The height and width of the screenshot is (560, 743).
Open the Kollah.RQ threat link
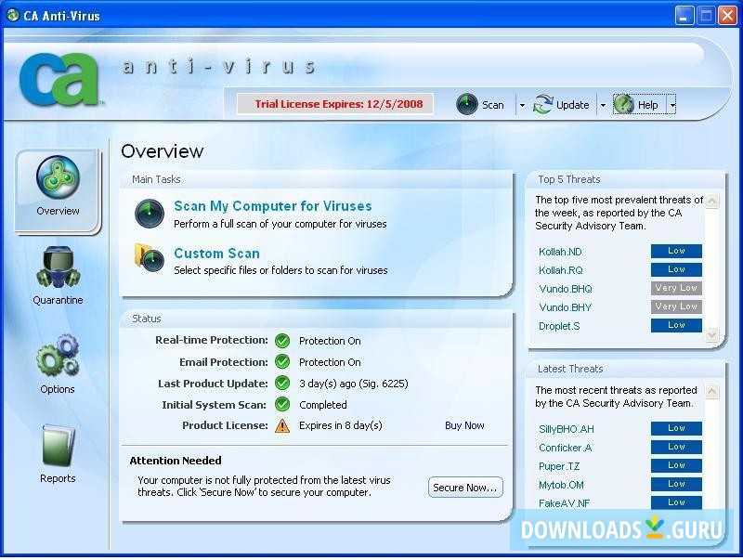pyautogui.click(x=561, y=270)
